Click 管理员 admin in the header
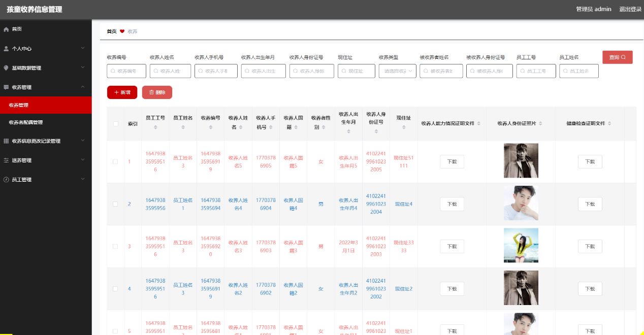The image size is (644, 335). click(594, 9)
